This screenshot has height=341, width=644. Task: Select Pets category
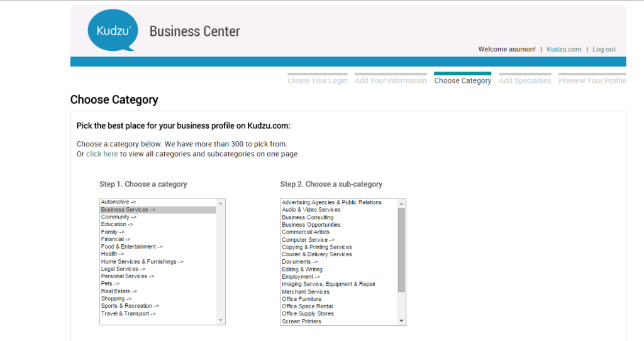pyautogui.click(x=158, y=284)
